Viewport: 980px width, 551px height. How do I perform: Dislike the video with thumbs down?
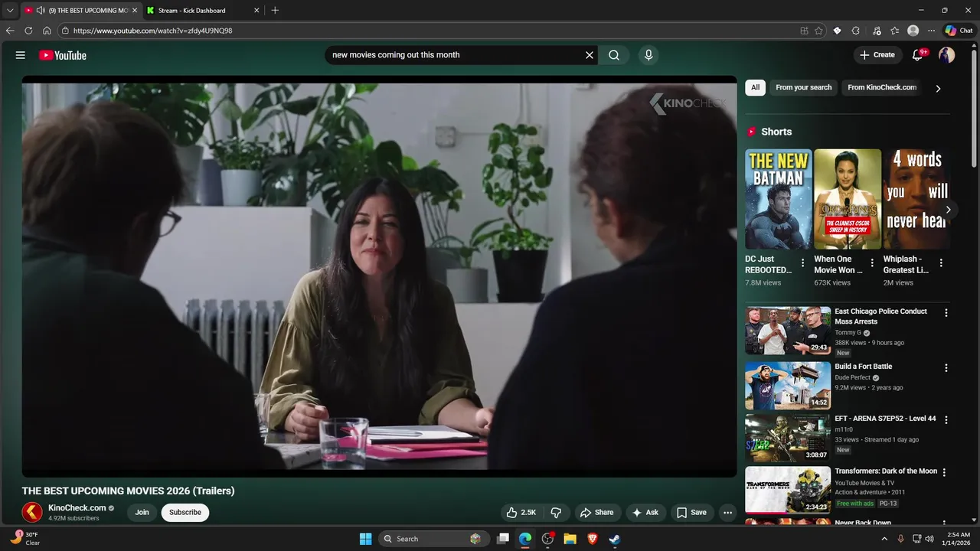(x=557, y=513)
